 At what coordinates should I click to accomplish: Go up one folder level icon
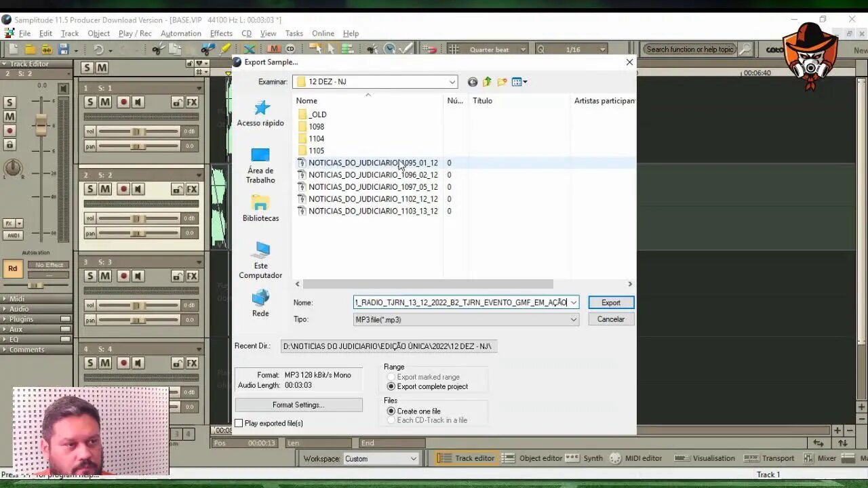pos(487,82)
